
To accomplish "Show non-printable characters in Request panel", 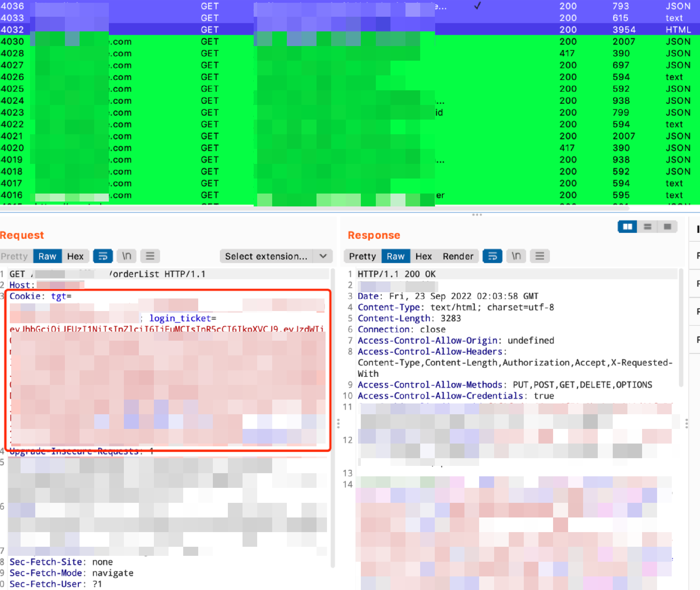I will pyautogui.click(x=126, y=256).
